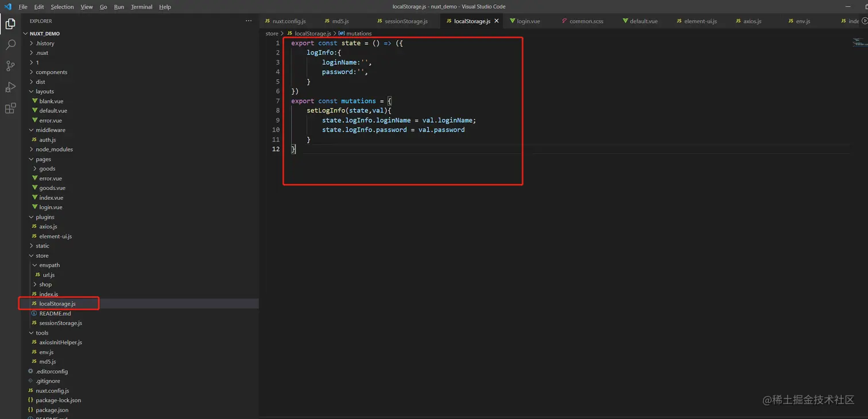
Task: Open the Search view in activity bar
Action: click(10, 45)
